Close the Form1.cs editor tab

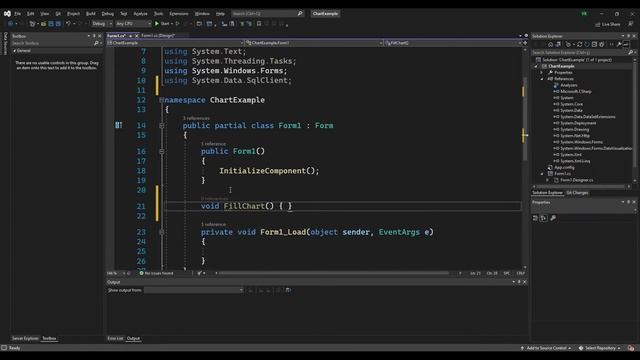(137, 36)
